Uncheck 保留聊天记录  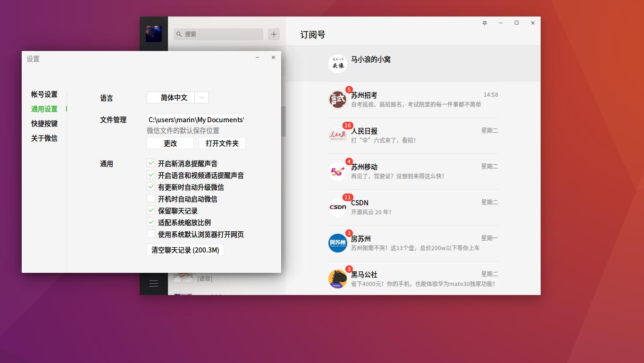151,211
